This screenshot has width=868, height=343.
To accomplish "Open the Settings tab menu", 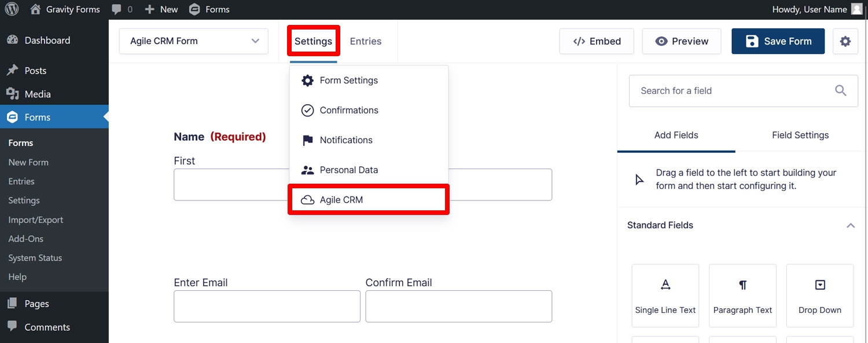I will coord(313,41).
